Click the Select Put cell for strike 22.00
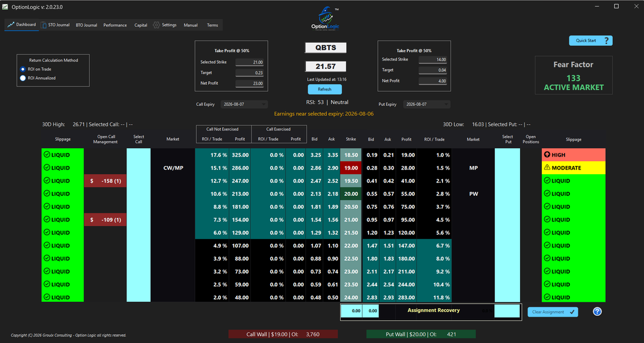 (507, 245)
